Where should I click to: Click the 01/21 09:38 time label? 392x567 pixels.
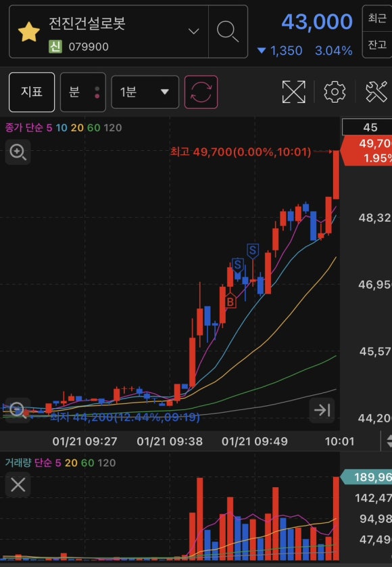pos(170,441)
